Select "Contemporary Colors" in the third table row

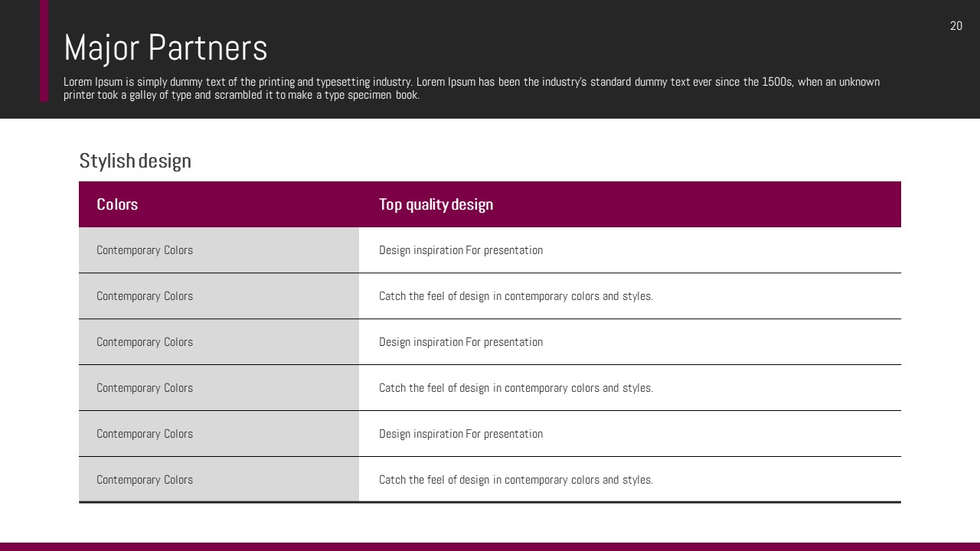[145, 342]
